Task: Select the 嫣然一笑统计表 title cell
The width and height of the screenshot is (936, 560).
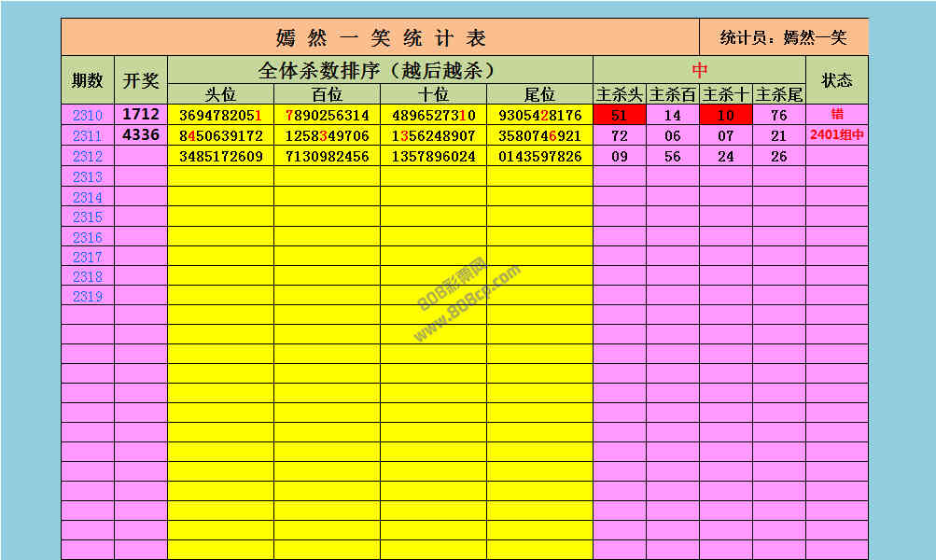Action: pyautogui.click(x=381, y=38)
